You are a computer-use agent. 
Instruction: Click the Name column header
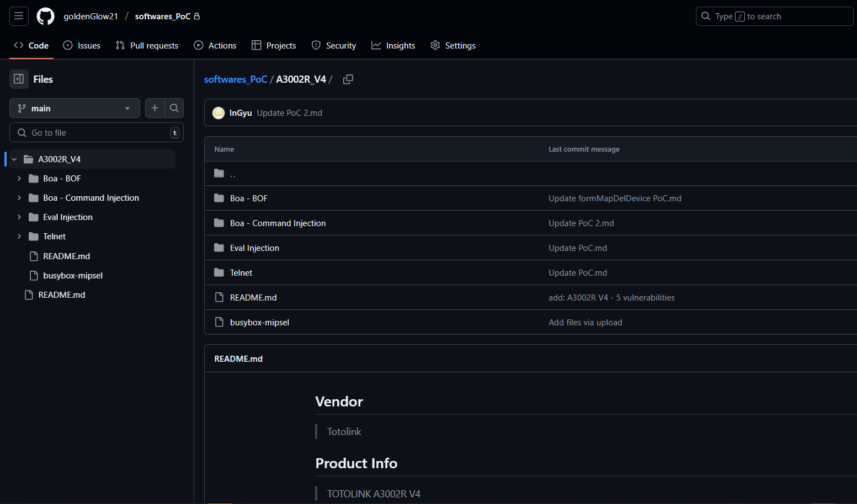(x=224, y=149)
